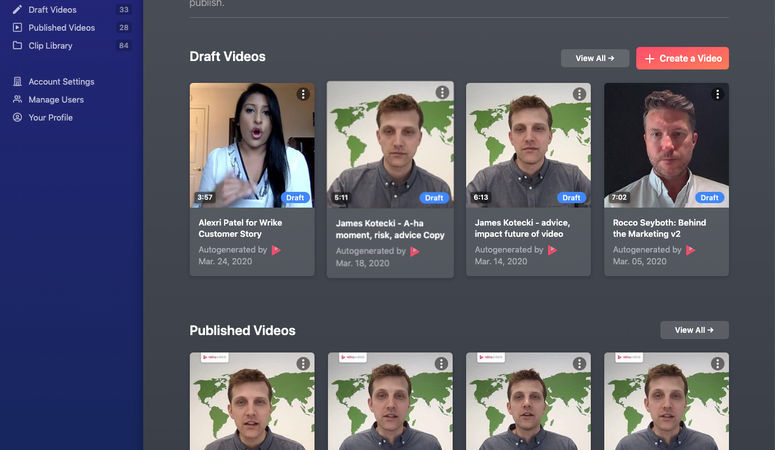Viewport: 775px width, 450px height.
Task: Open options menu on first published video
Action: 303,364
